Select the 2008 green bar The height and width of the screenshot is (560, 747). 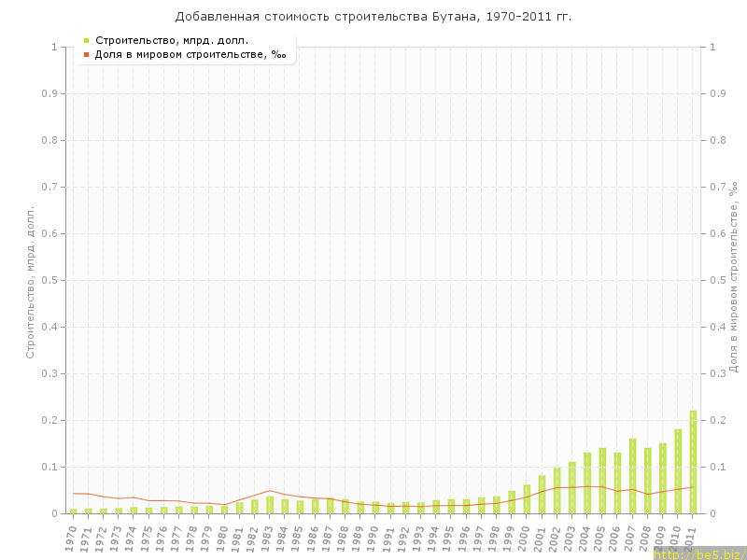pos(648,481)
